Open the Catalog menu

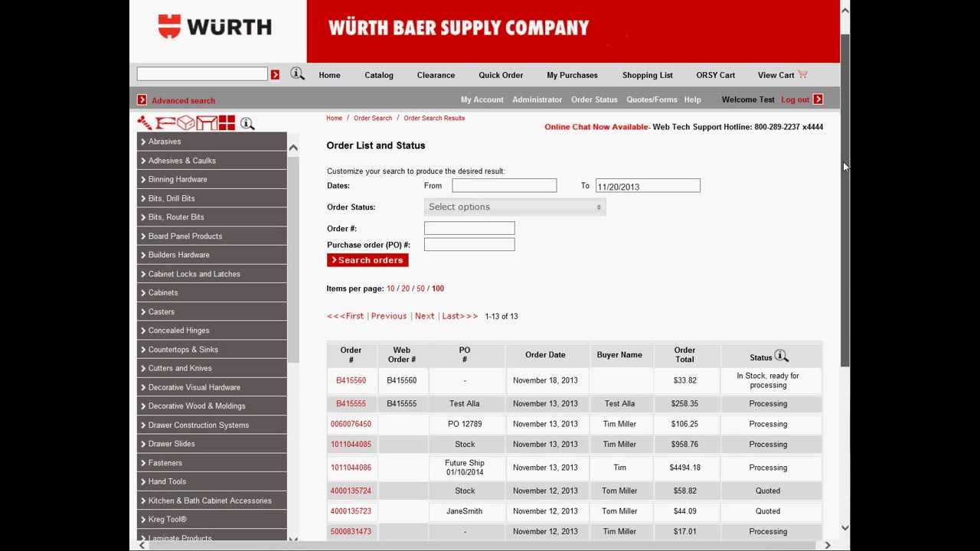click(x=379, y=75)
